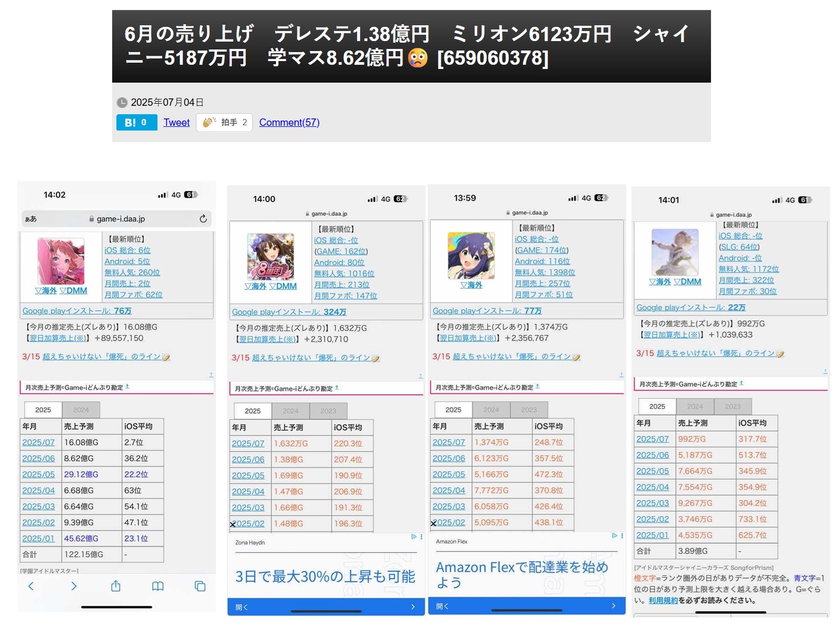Select the 2024 tab in the 14:02 screenshot
The image size is (840, 629).
click(x=81, y=410)
